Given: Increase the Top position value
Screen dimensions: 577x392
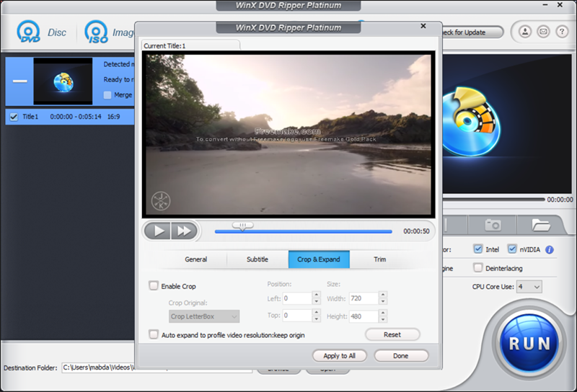Looking at the screenshot, I should point(317,312).
